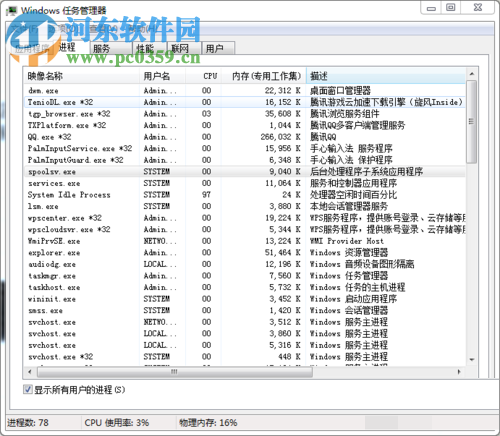Select the taskhost.exe process
500x436 pixels.
245,287
